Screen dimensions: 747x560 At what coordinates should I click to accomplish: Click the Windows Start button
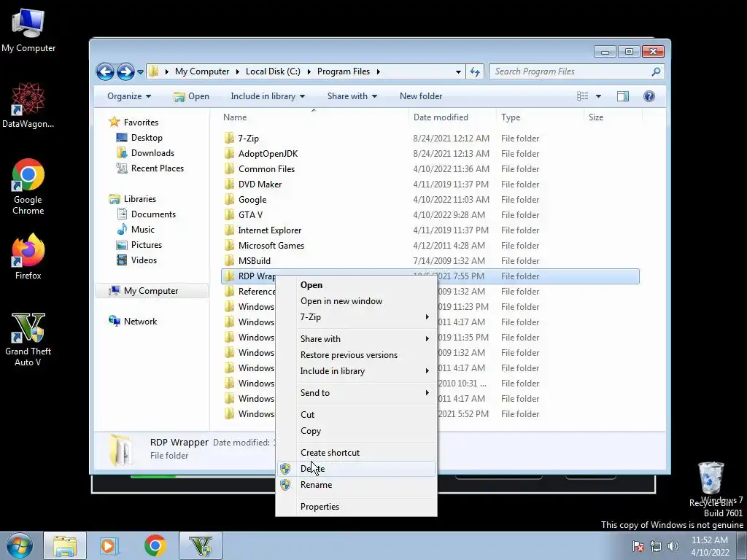pos(19,545)
